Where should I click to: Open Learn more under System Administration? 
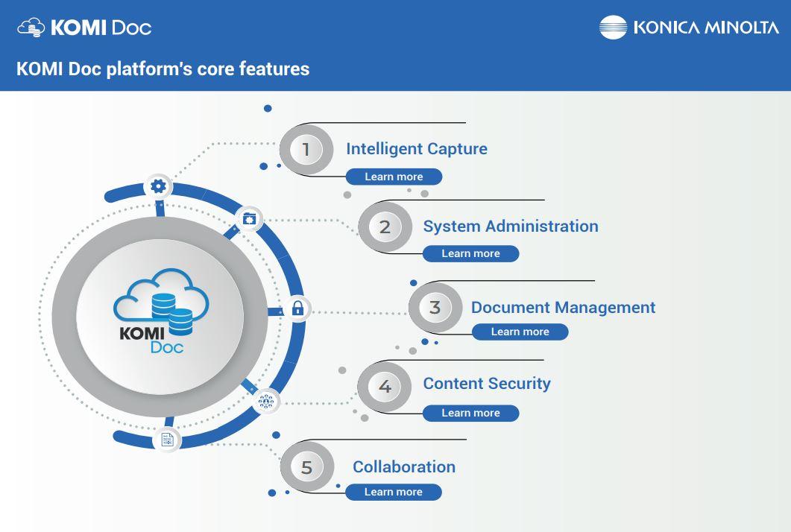click(x=470, y=253)
